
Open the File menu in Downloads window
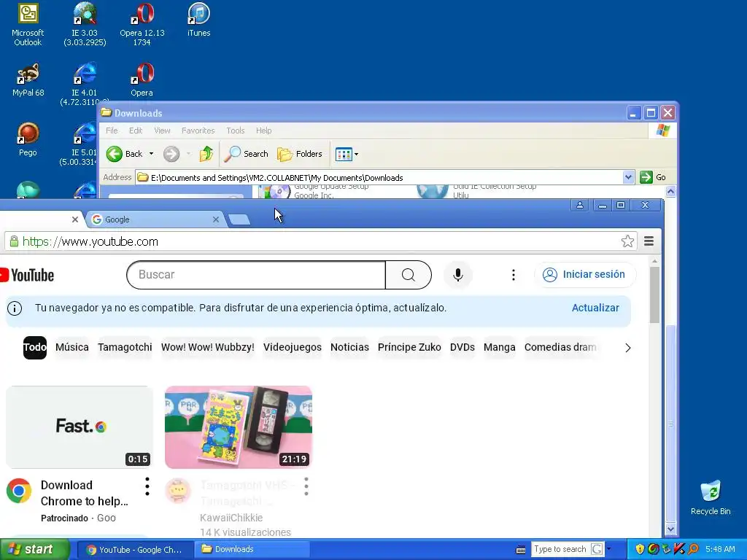pyautogui.click(x=112, y=131)
